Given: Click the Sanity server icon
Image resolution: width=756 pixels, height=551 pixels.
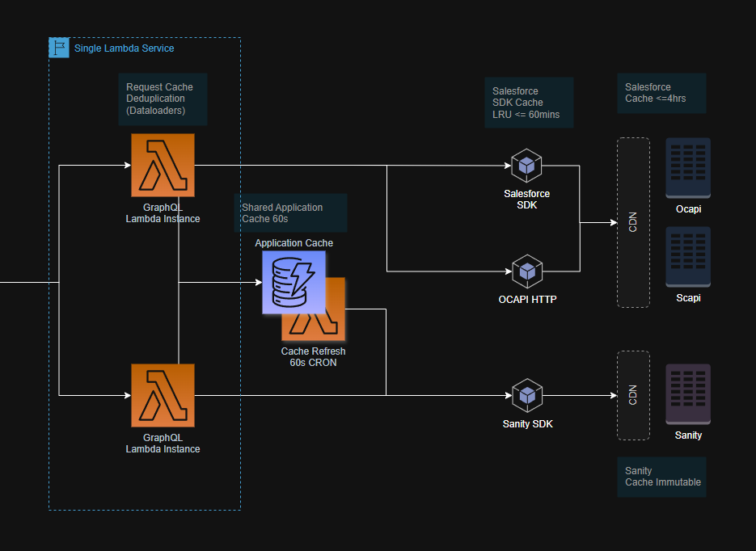Looking at the screenshot, I should click(x=688, y=393).
